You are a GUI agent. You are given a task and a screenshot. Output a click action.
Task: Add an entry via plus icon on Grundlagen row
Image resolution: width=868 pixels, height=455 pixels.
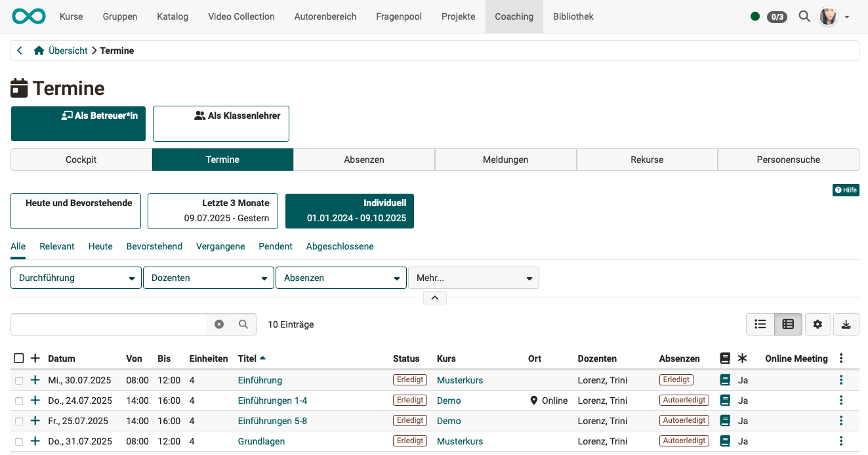click(35, 441)
